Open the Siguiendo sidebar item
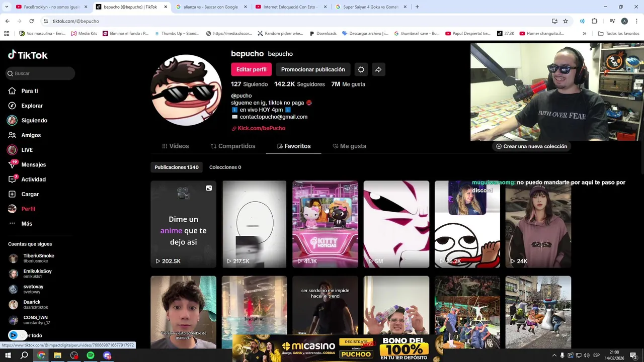644x362 pixels. [x=28, y=121]
